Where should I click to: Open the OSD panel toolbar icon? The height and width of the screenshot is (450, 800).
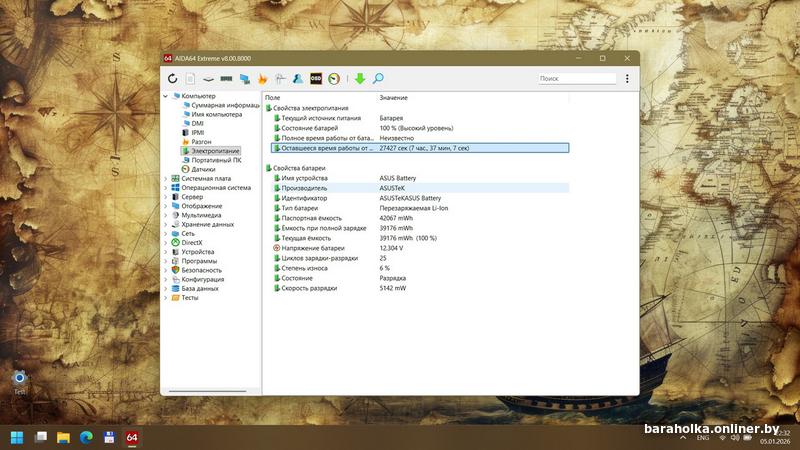pyautogui.click(x=315, y=78)
